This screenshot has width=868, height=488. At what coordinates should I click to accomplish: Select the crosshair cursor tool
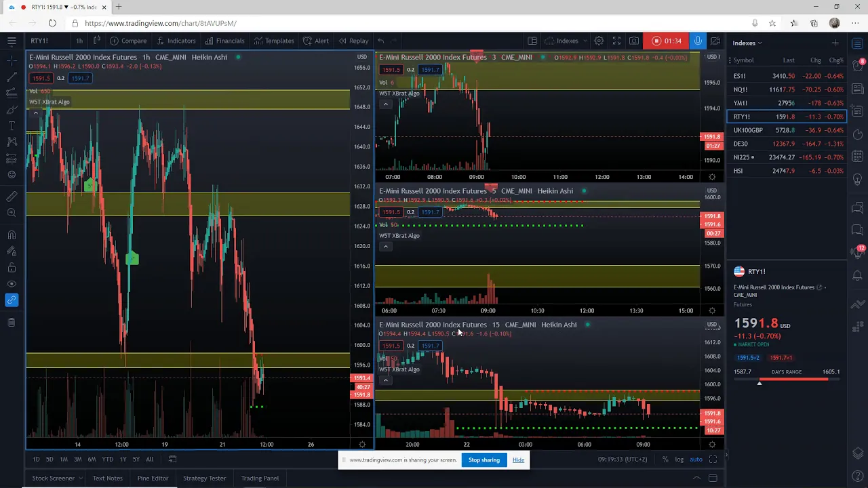tap(12, 62)
